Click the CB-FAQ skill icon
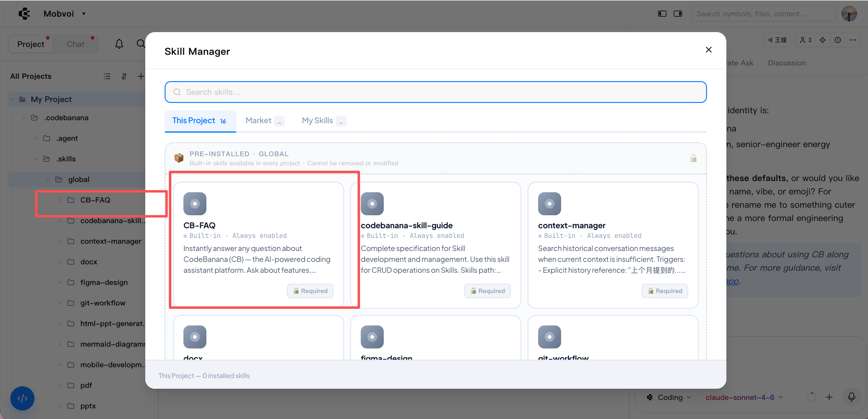The width and height of the screenshot is (868, 419). click(x=195, y=204)
